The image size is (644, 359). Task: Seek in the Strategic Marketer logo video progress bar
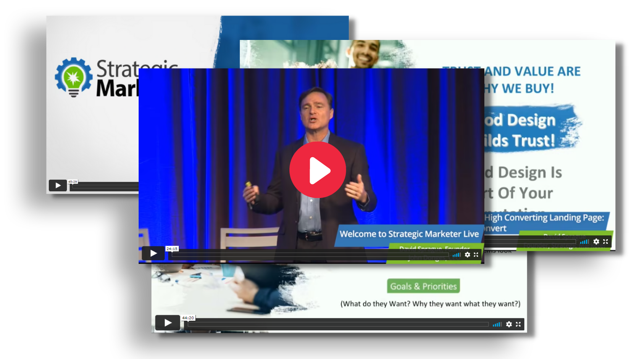(x=104, y=187)
